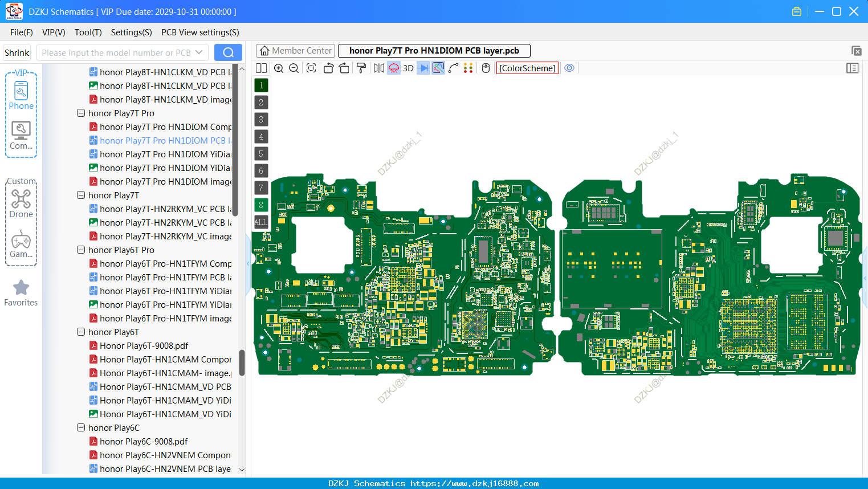This screenshot has width=868, height=489.
Task: Click the Shrink button
Action: point(17,52)
